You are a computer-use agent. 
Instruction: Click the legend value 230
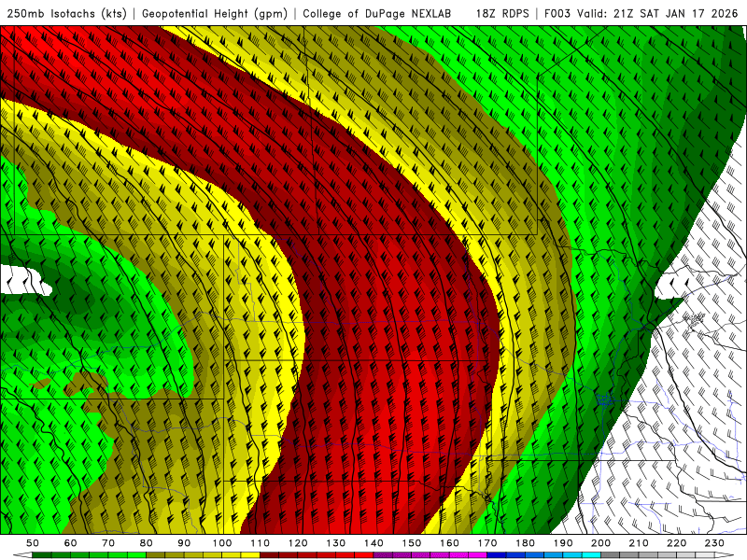coord(714,543)
